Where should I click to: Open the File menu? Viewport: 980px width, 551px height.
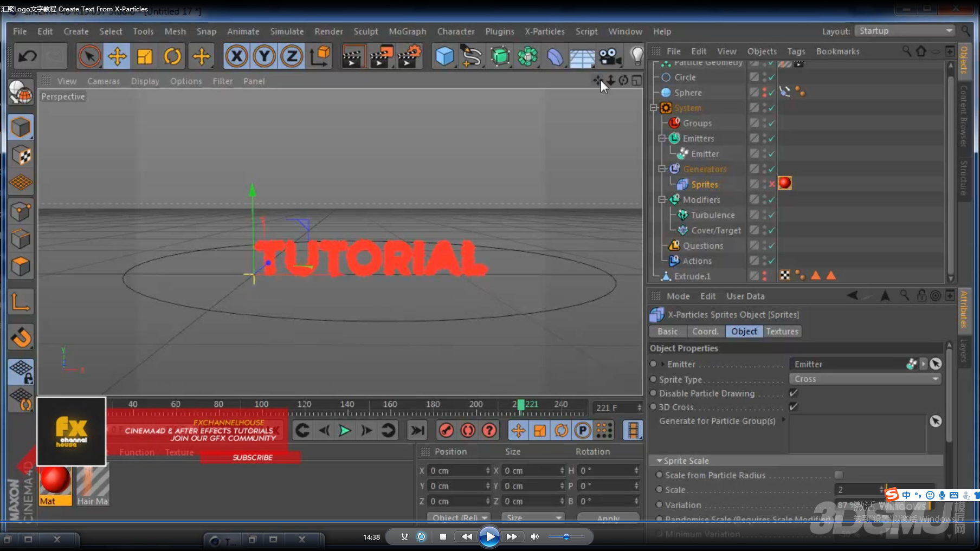(x=20, y=31)
